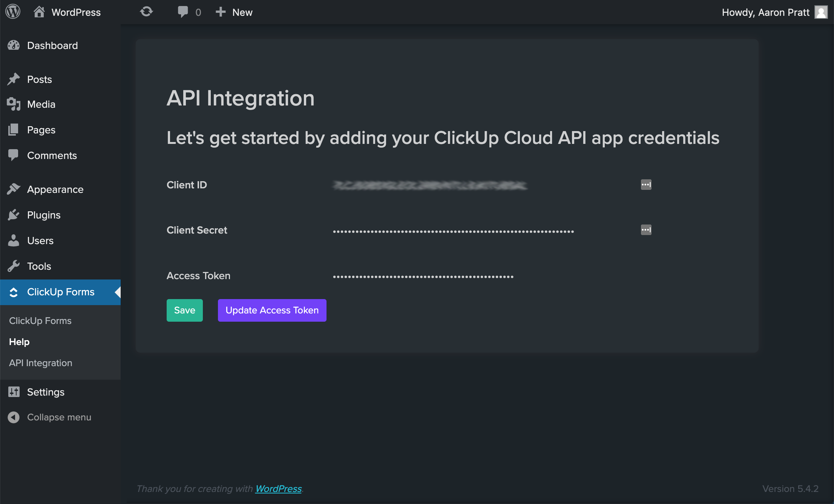Open the Media menu
Image resolution: width=834 pixels, height=504 pixels.
tap(60, 104)
